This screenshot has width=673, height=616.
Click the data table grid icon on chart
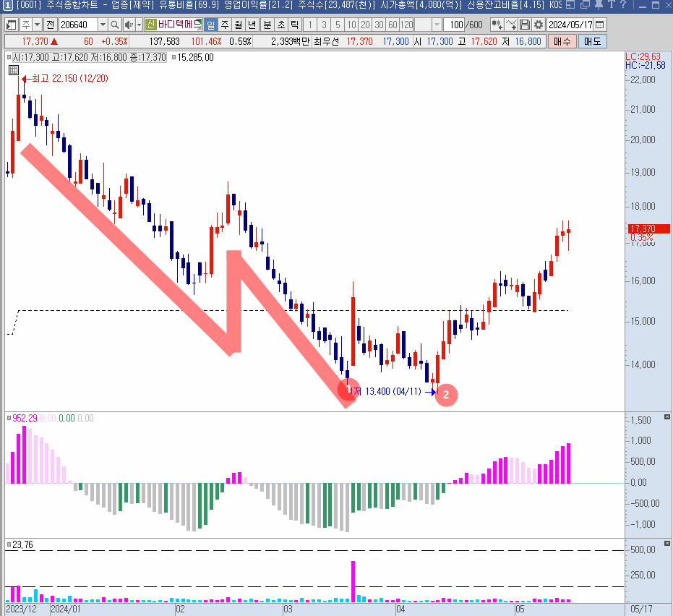click(x=13, y=70)
